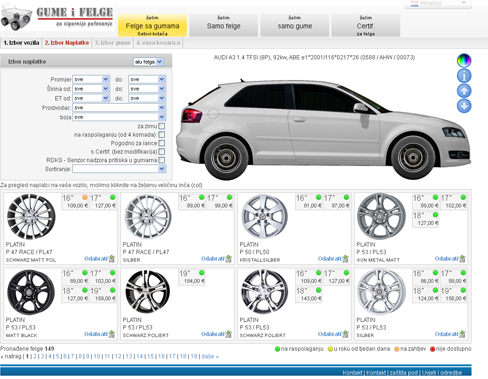Go to results page 19
488x379 pixels.
pos(194,356)
